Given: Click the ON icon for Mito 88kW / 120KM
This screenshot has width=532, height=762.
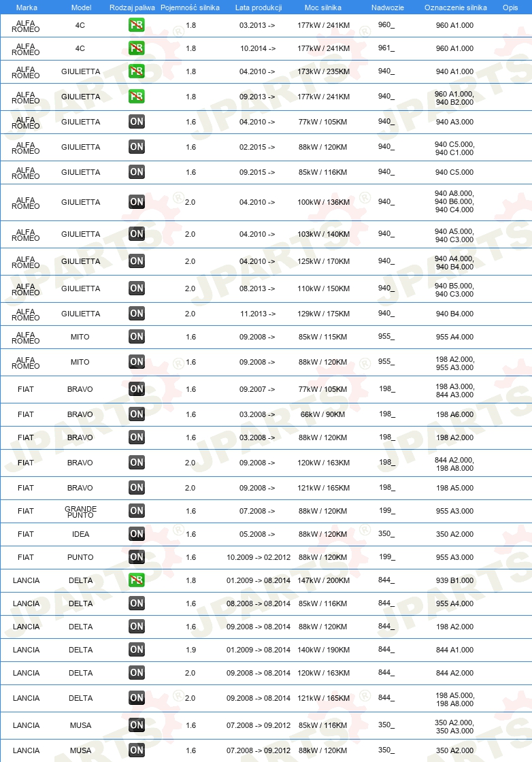Looking at the screenshot, I should (137, 361).
